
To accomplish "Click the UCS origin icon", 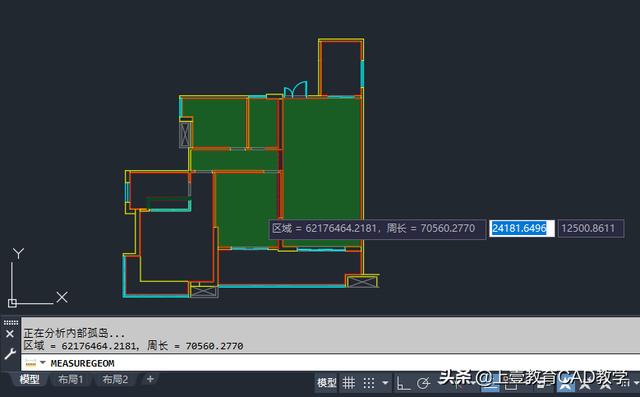I will click(x=12, y=303).
